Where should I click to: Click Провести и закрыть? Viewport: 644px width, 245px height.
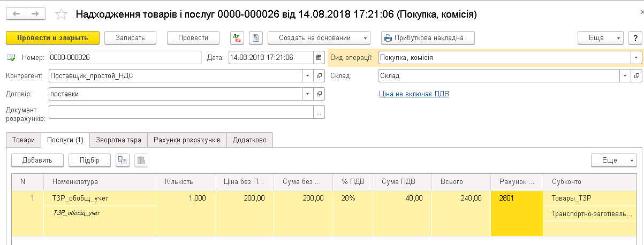53,38
